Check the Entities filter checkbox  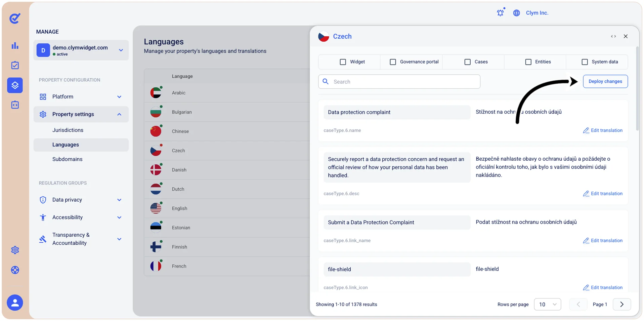pyautogui.click(x=528, y=62)
